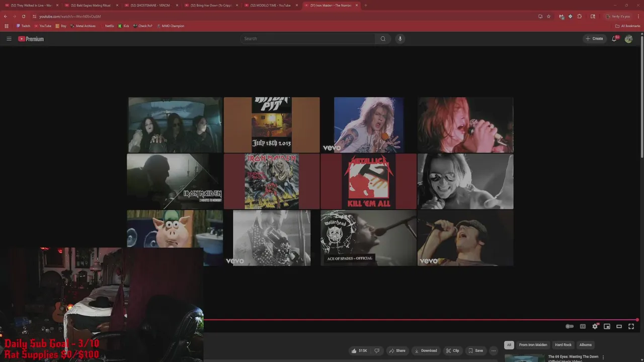Select the Hard Rock chip

pos(563,345)
